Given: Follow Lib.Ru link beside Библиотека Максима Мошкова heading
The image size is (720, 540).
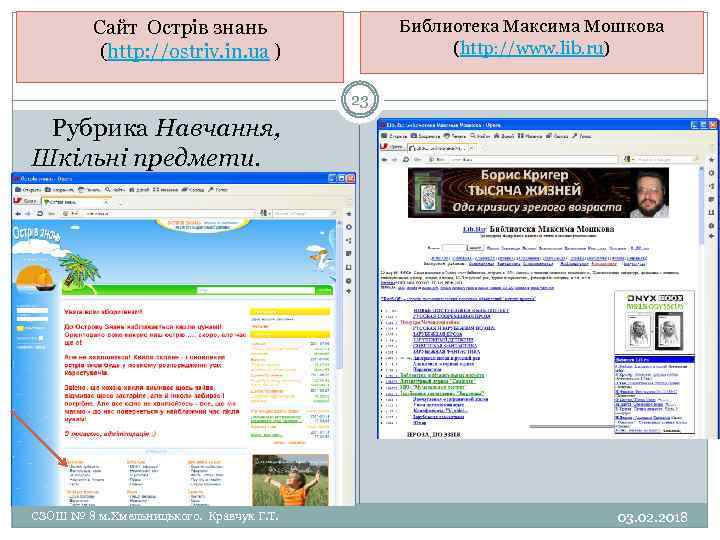Looking at the screenshot, I should [x=474, y=229].
